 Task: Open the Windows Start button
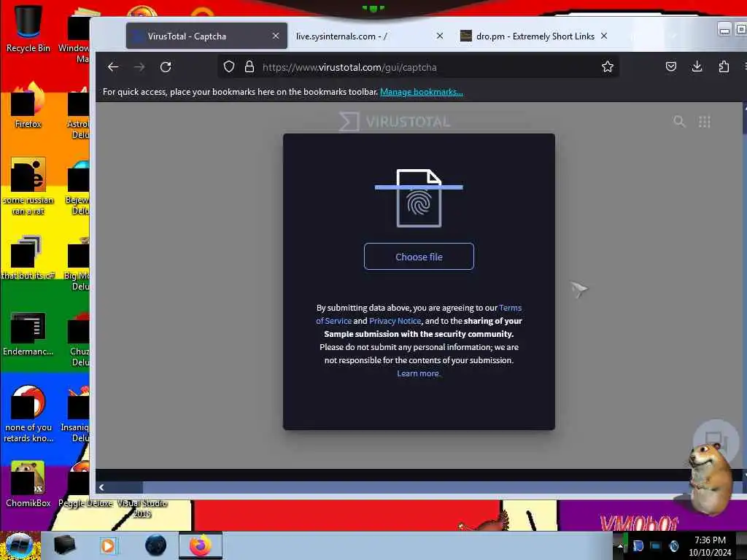tap(19, 545)
